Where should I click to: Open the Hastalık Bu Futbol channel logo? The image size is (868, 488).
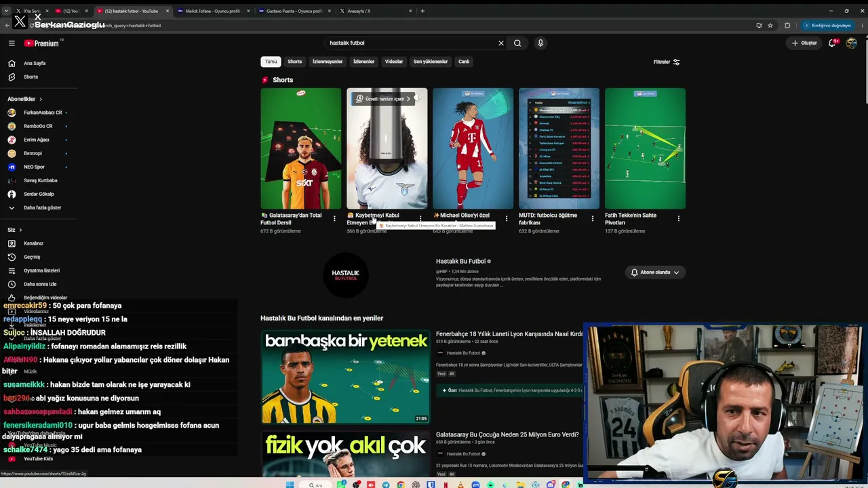coord(345,274)
